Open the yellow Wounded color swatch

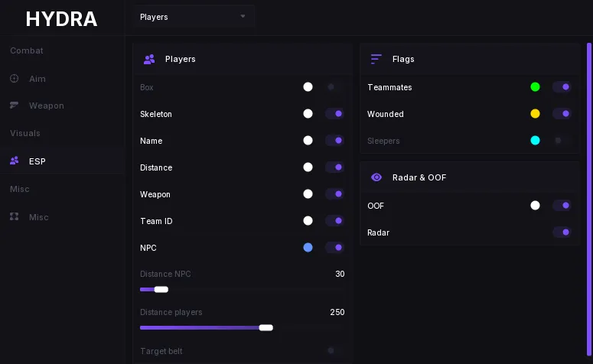click(535, 114)
